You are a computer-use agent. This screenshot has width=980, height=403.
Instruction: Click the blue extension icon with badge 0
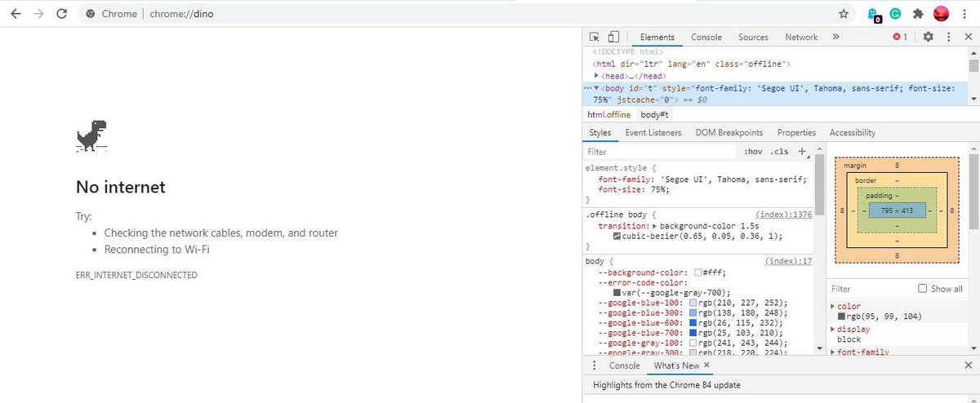coord(873,15)
